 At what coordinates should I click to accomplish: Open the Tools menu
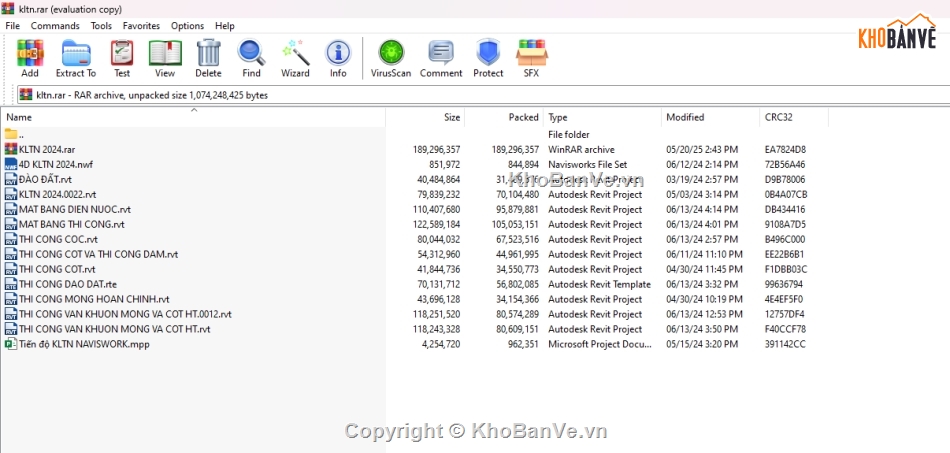[101, 25]
